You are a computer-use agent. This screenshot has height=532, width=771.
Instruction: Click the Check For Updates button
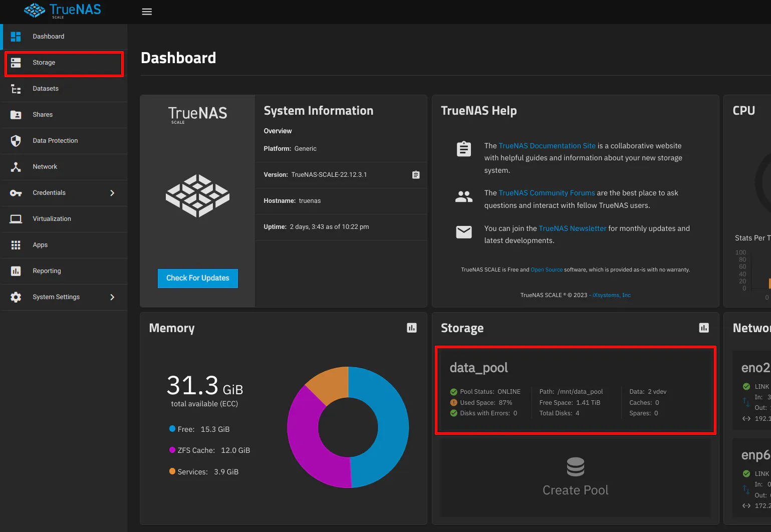click(198, 278)
